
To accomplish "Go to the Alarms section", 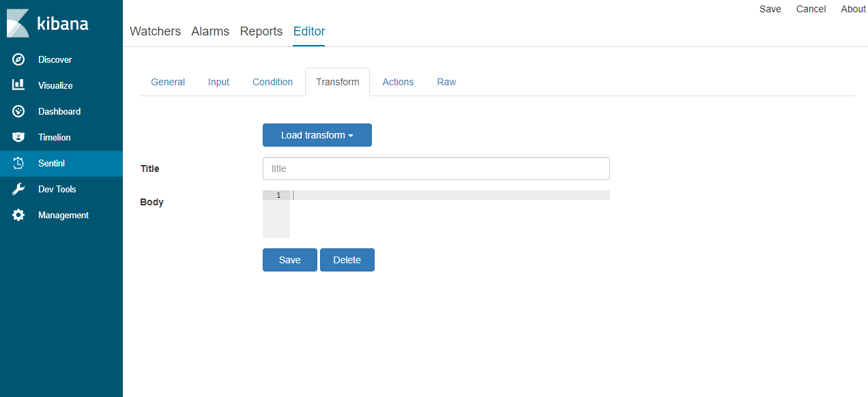I will [210, 31].
